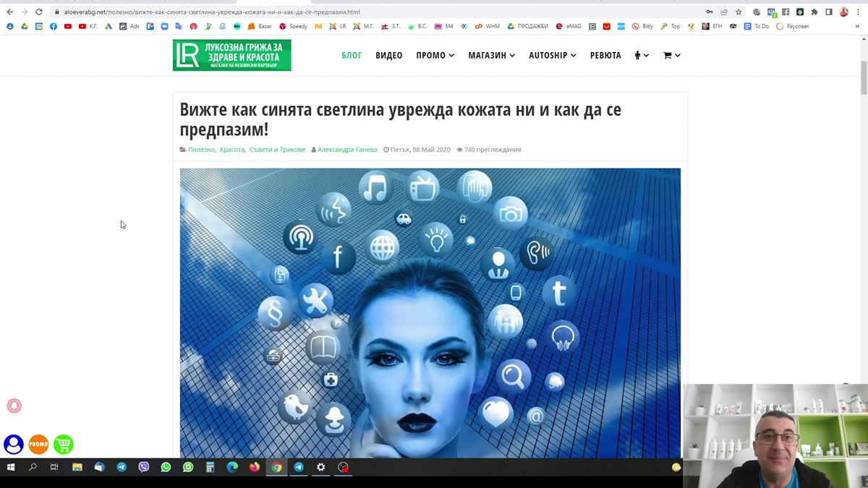Click the orange PROMO floating button
The width and height of the screenshot is (868, 488).
[38, 444]
